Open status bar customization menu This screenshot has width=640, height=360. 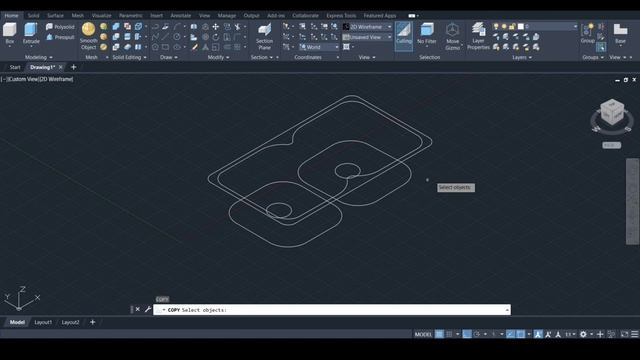pyautogui.click(x=635, y=334)
